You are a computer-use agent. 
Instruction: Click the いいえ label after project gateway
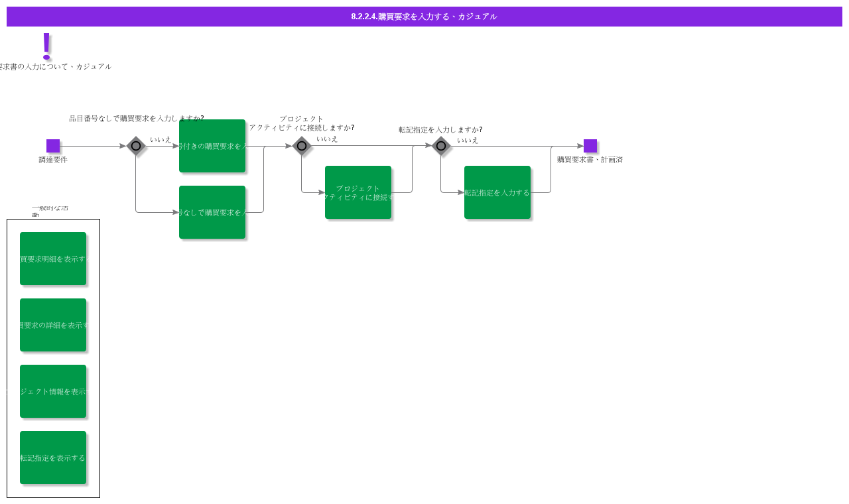327,139
